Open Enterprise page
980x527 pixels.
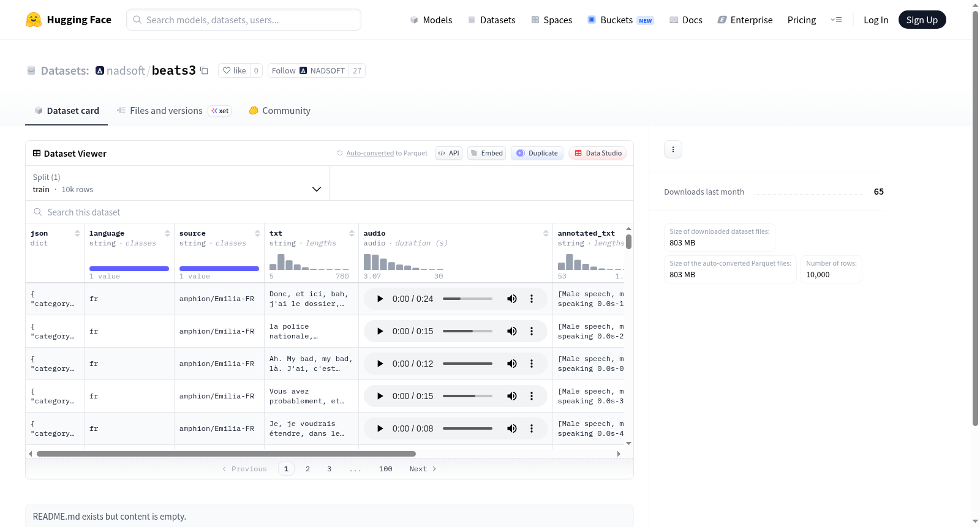745,20
